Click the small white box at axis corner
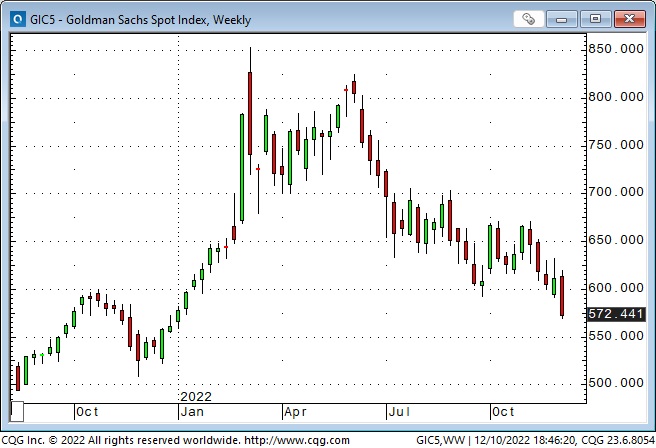The height and width of the screenshot is (448, 656). pyautogui.click(x=17, y=412)
